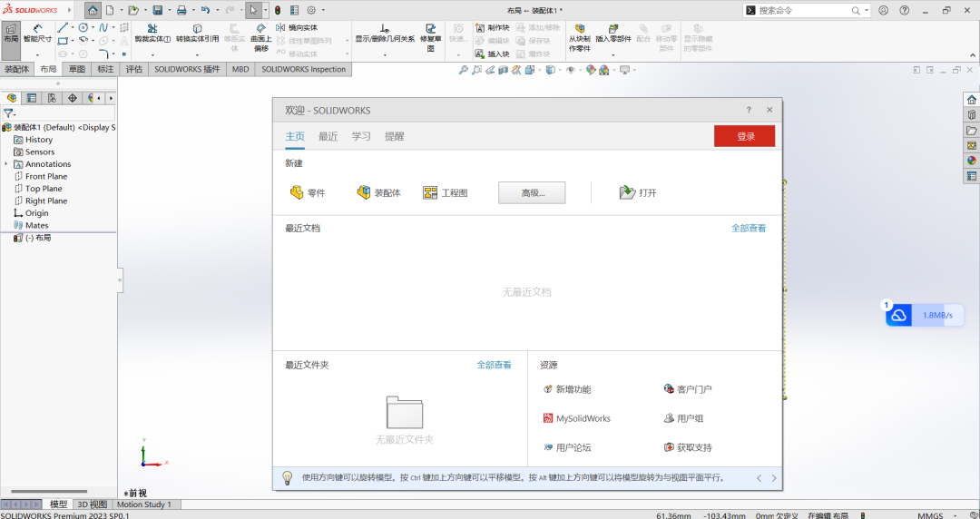The height and width of the screenshot is (519, 980).
Task: Open the Select tool dropdown arrow
Action: (265, 11)
